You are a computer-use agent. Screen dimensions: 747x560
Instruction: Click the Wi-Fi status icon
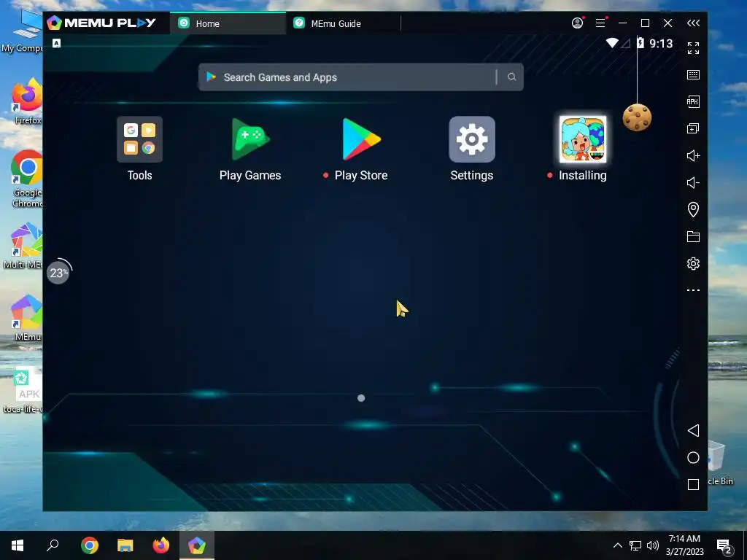(x=612, y=43)
